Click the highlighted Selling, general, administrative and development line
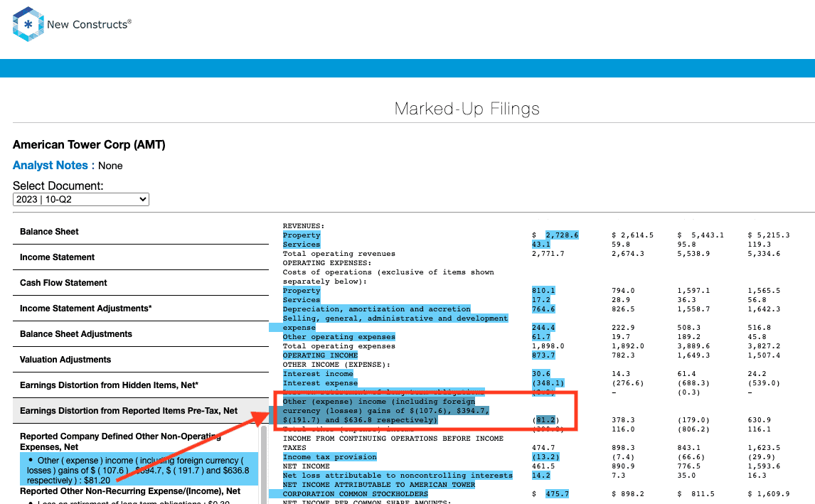Image resolution: width=815 pixels, height=504 pixels. click(395, 318)
